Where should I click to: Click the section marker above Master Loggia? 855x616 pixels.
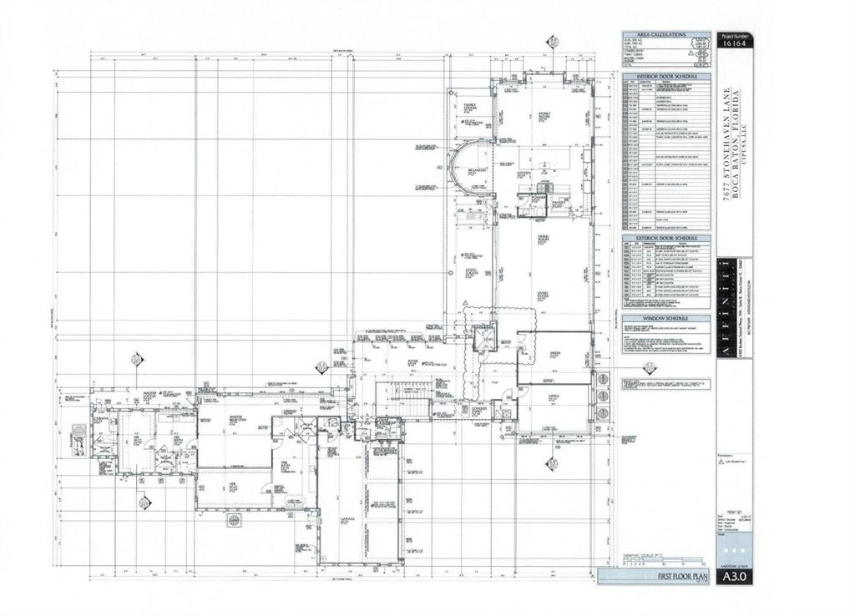click(x=137, y=360)
